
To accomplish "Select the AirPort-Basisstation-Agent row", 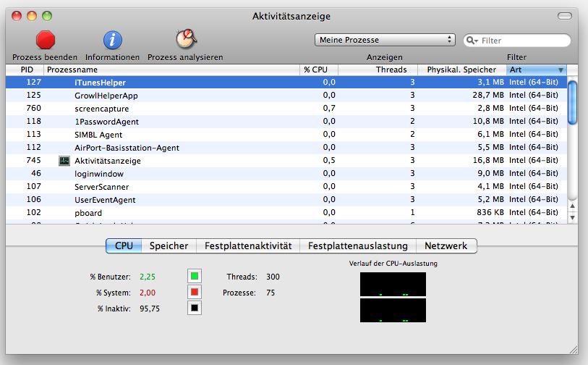I will pos(286,147).
